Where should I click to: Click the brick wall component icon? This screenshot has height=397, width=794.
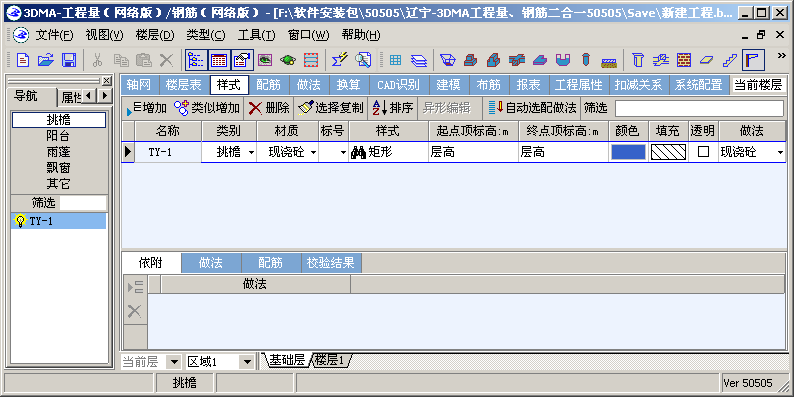coord(684,60)
